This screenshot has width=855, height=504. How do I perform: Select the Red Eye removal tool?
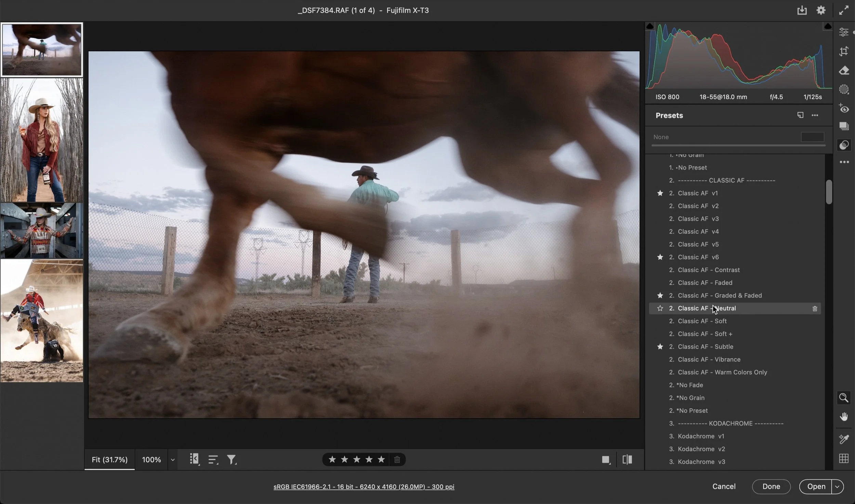[844, 109]
